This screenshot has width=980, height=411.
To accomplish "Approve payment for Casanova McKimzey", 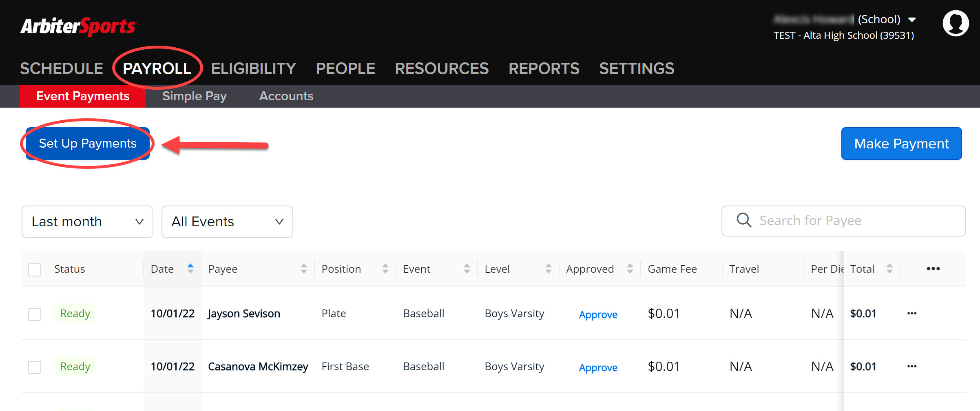I will (x=598, y=368).
